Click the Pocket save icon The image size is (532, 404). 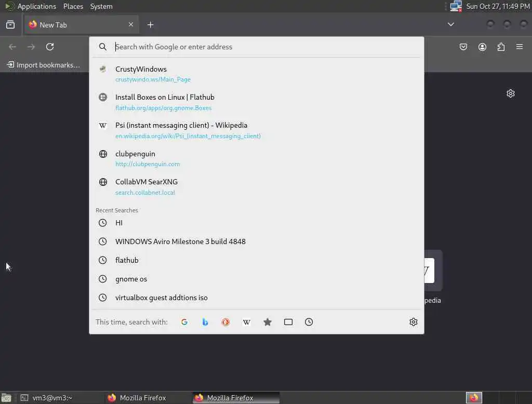pos(463,47)
